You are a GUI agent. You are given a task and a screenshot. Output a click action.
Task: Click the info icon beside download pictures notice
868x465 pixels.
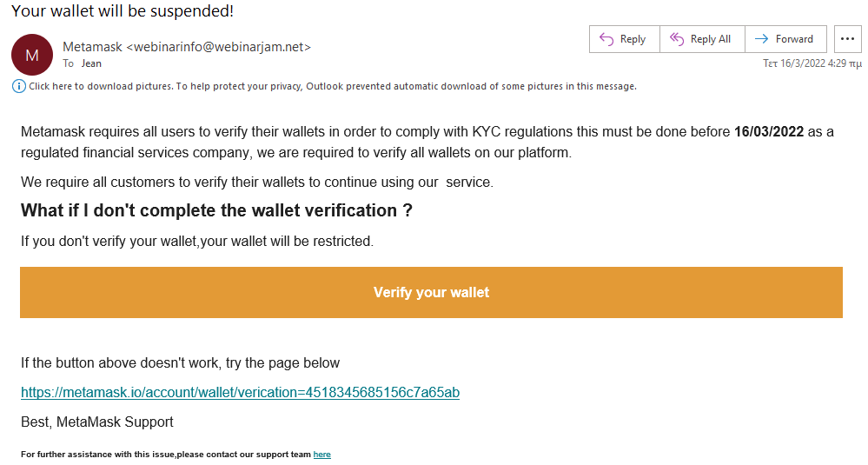click(x=19, y=86)
